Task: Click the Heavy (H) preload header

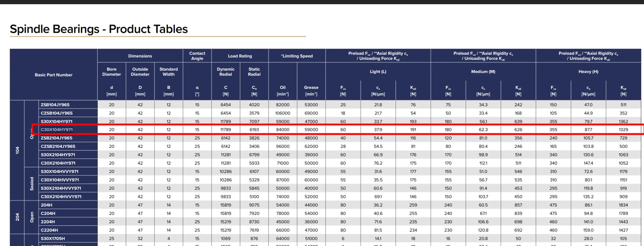Action: click(x=588, y=71)
